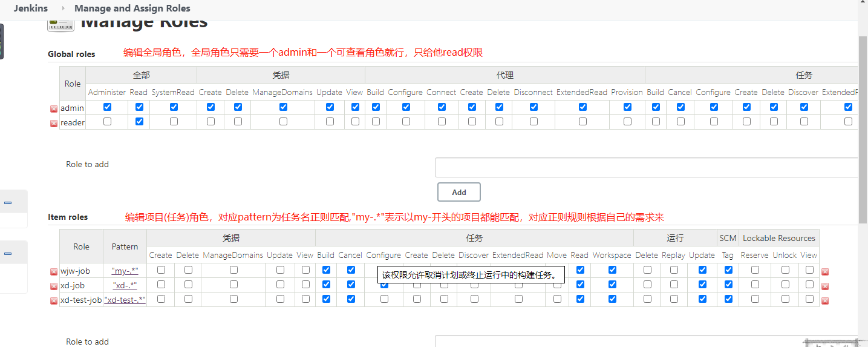Uncheck run Update for xd-test-job
This screenshot has height=347, width=868.
tap(702, 299)
